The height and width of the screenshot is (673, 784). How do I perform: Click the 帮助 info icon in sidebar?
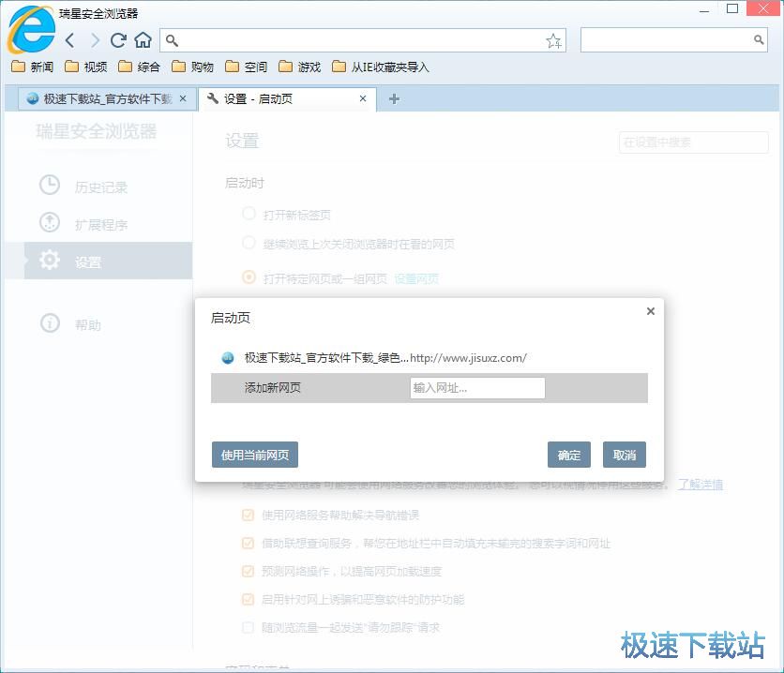pyautogui.click(x=50, y=322)
